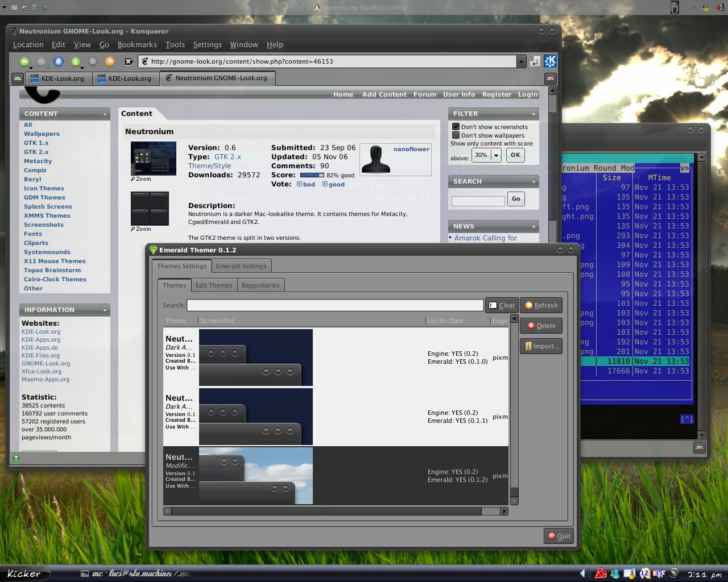Collapse the CONTENT sidebar panel
728x582 pixels.
click(105, 114)
